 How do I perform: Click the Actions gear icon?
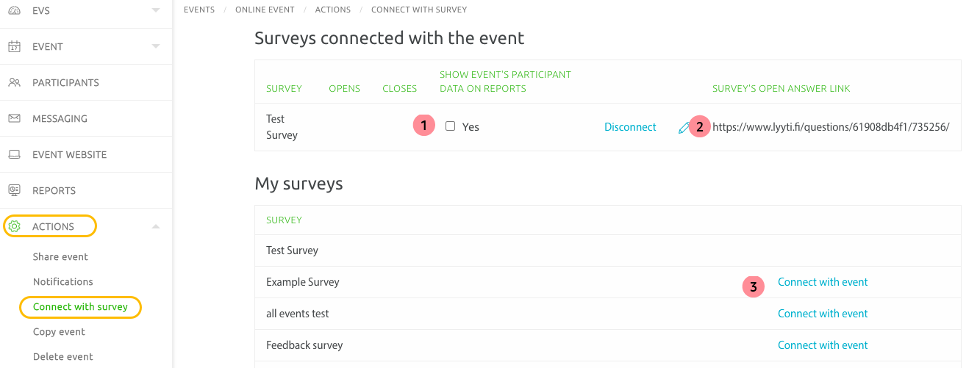click(14, 226)
